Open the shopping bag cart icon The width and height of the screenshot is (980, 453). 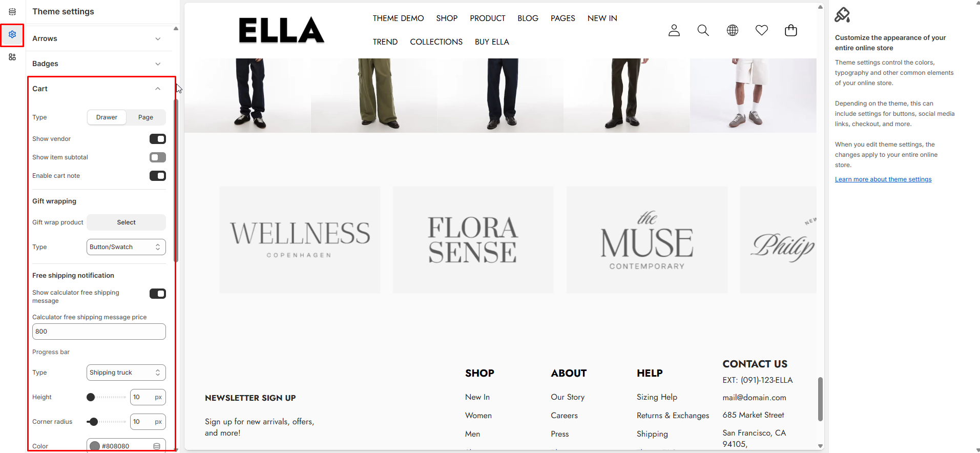coord(791,31)
